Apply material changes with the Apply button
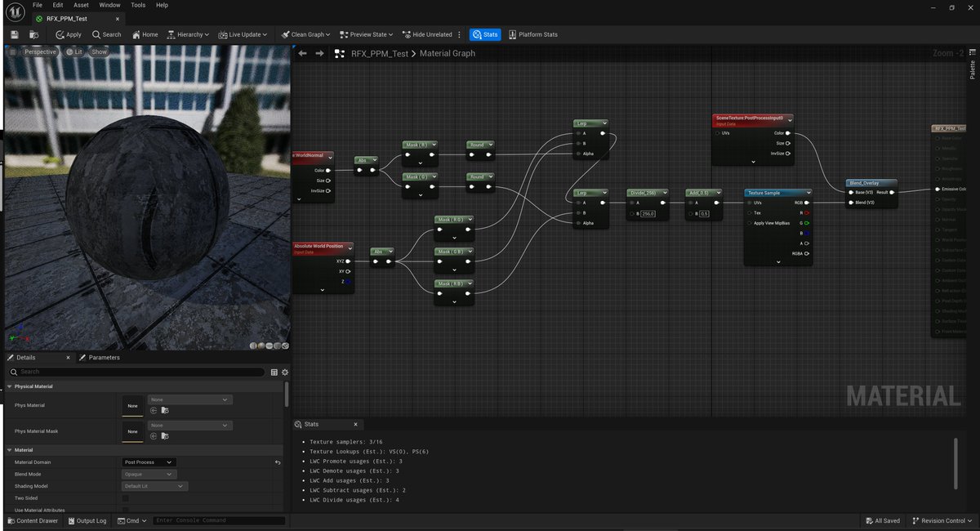 (69, 34)
